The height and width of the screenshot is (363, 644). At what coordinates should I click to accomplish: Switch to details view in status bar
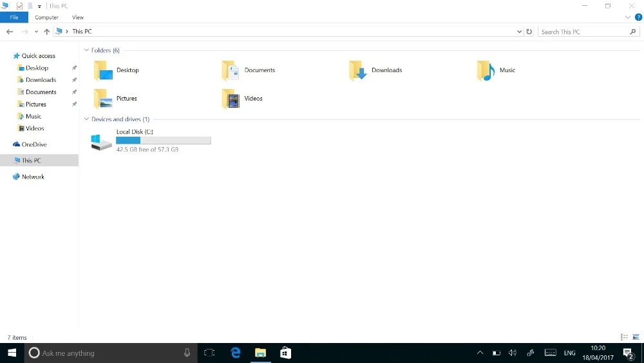[x=624, y=337]
